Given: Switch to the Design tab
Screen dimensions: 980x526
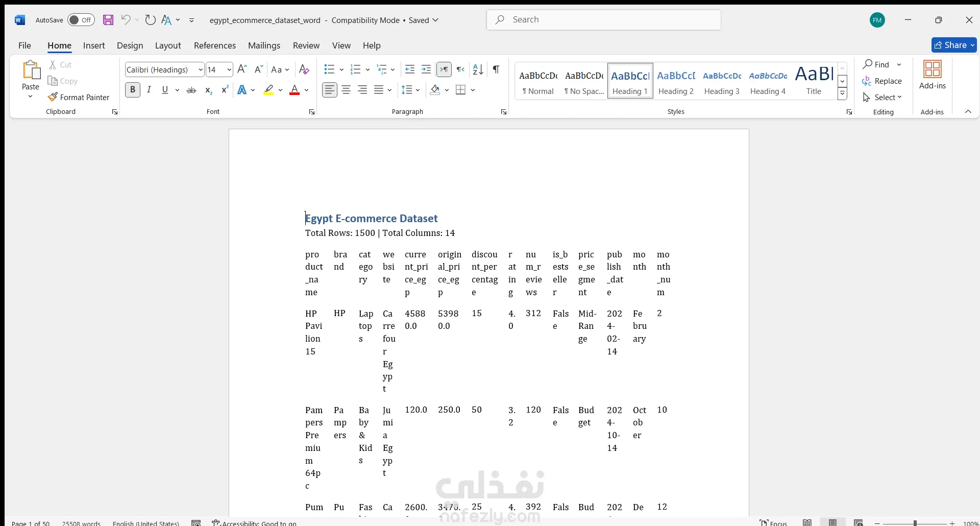Looking at the screenshot, I should (x=130, y=45).
